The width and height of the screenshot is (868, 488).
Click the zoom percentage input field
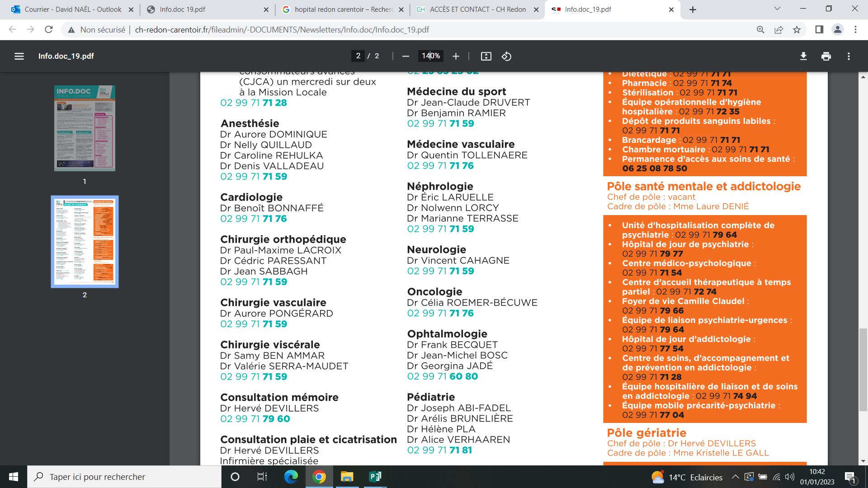pyautogui.click(x=430, y=56)
